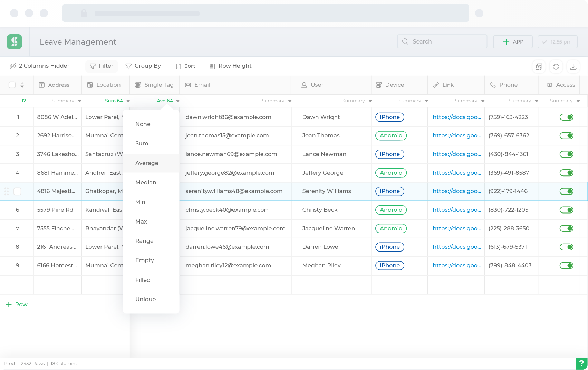This screenshot has height=370, width=588.
Task: Toggle Access for Dawn Wright
Action: point(566,117)
